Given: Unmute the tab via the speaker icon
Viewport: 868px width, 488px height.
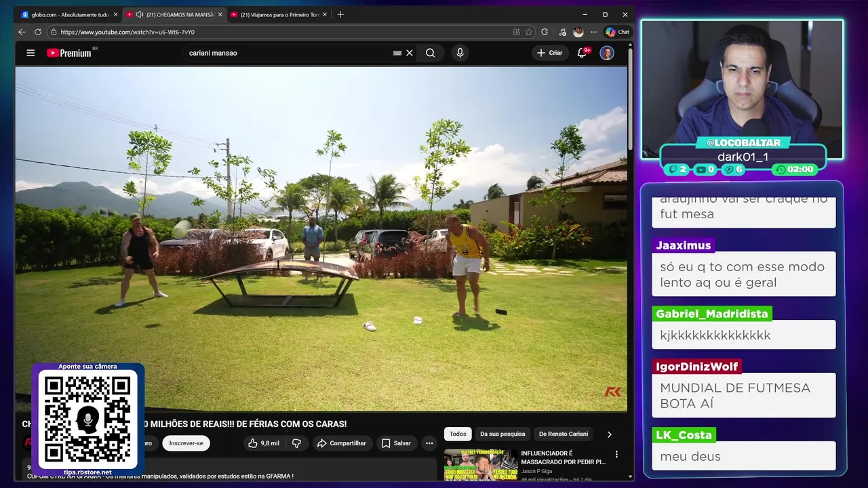Looking at the screenshot, I should pyautogui.click(x=139, y=14).
